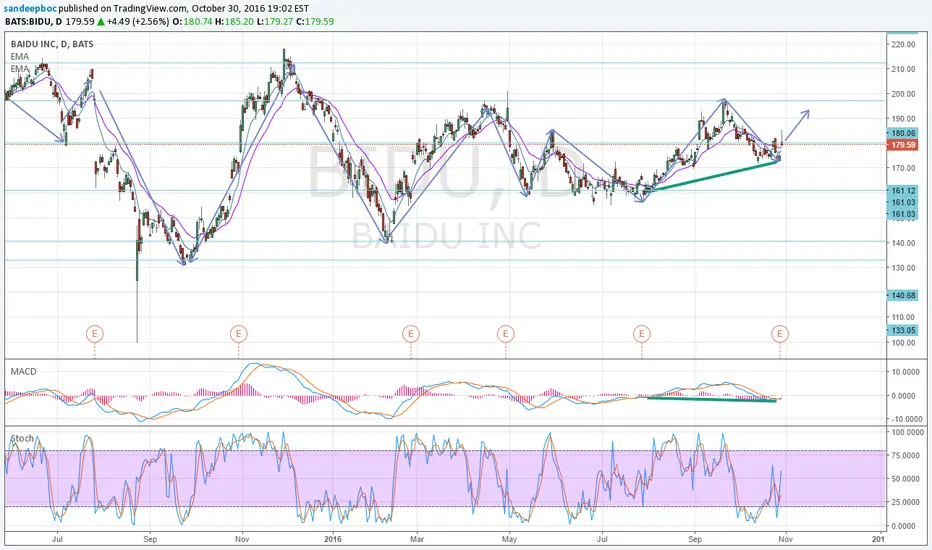932x550 pixels.
Task: Click the BAIDU INC, D, BATS chart title
Action: point(52,44)
